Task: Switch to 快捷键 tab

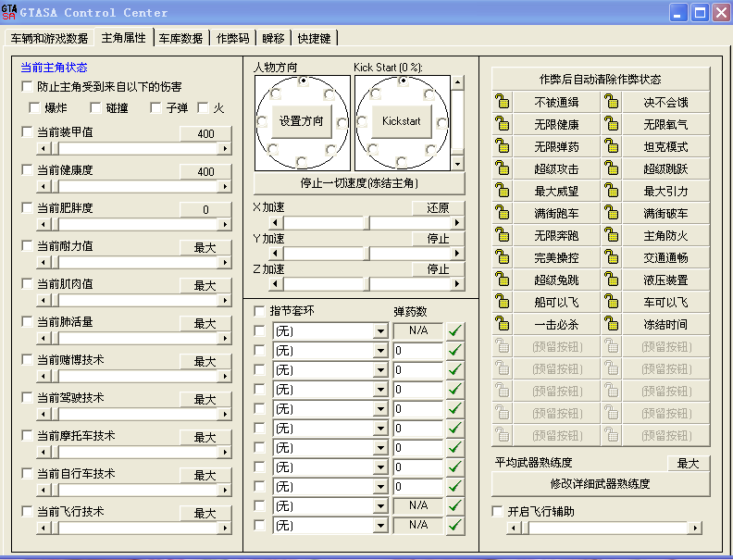Action: coord(314,38)
